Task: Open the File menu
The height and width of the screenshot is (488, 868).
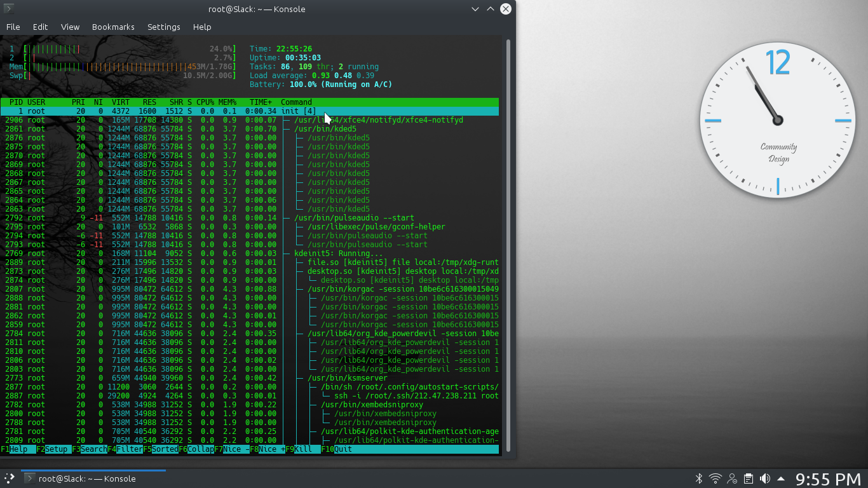Action: tap(13, 27)
